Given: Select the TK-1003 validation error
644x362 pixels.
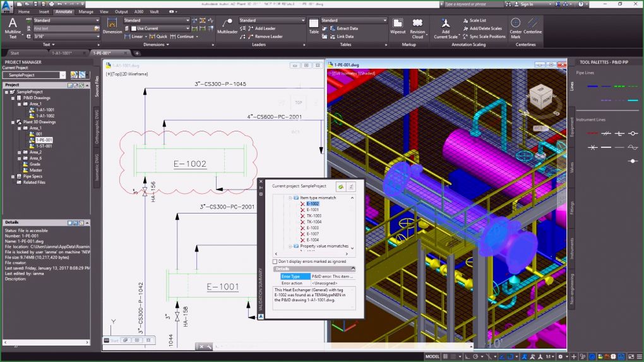Looking at the screenshot, I should point(314,215).
